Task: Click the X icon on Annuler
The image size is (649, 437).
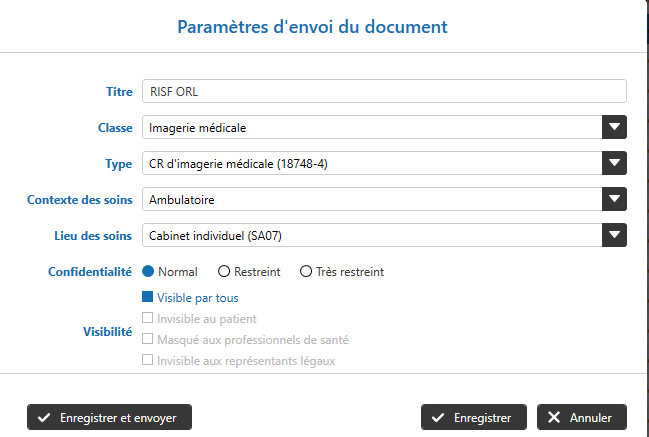Action: [x=554, y=417]
